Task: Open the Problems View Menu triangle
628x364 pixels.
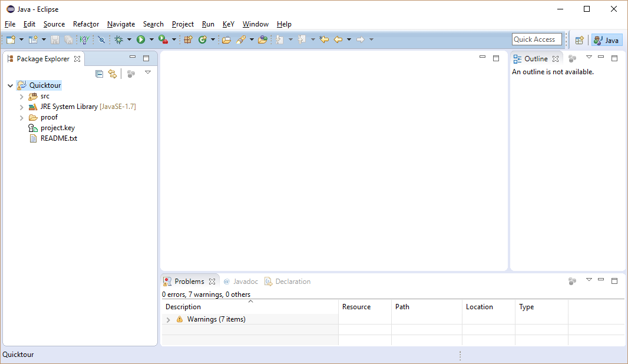Action: [x=589, y=280]
